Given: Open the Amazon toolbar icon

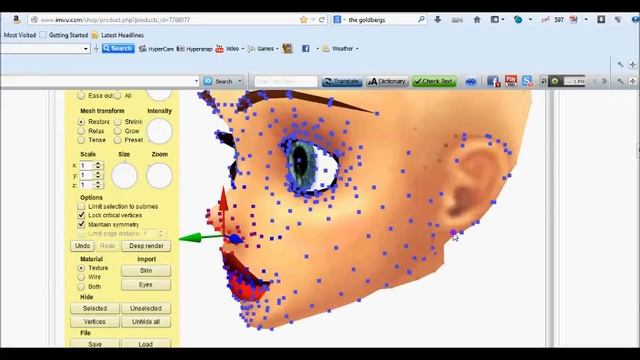Looking at the screenshot, I should click(16, 19).
